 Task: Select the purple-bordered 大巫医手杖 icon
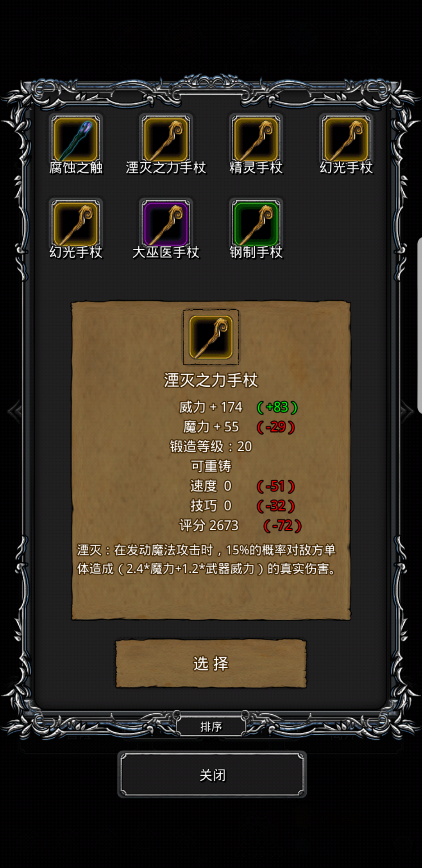pos(166,224)
